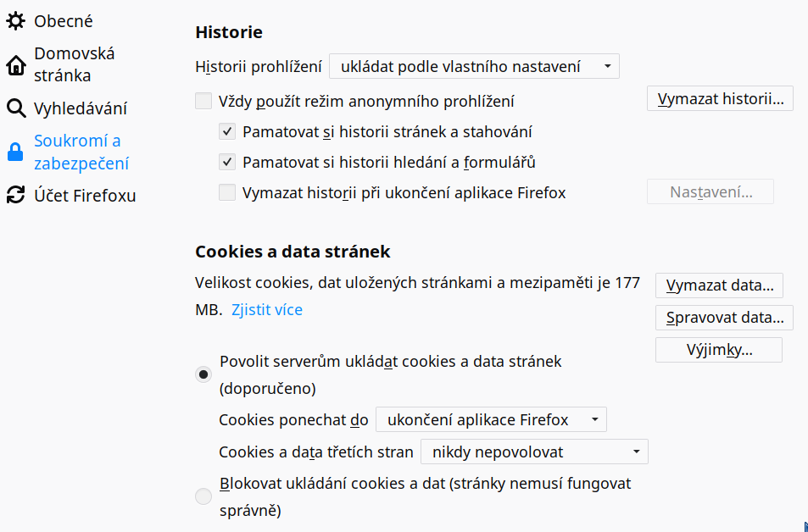The image size is (808, 532).
Task: Click the sync arrows icon for Účet Firefoxu
Action: point(15,195)
